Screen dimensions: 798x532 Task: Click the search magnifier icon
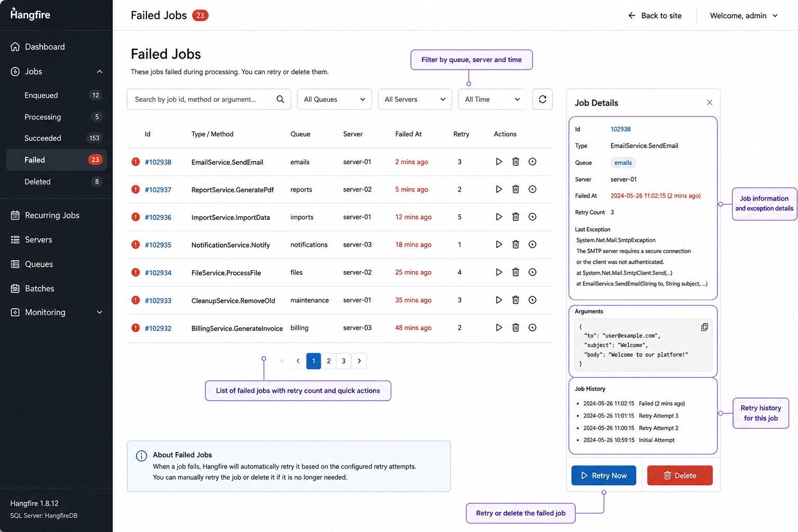[x=280, y=99]
